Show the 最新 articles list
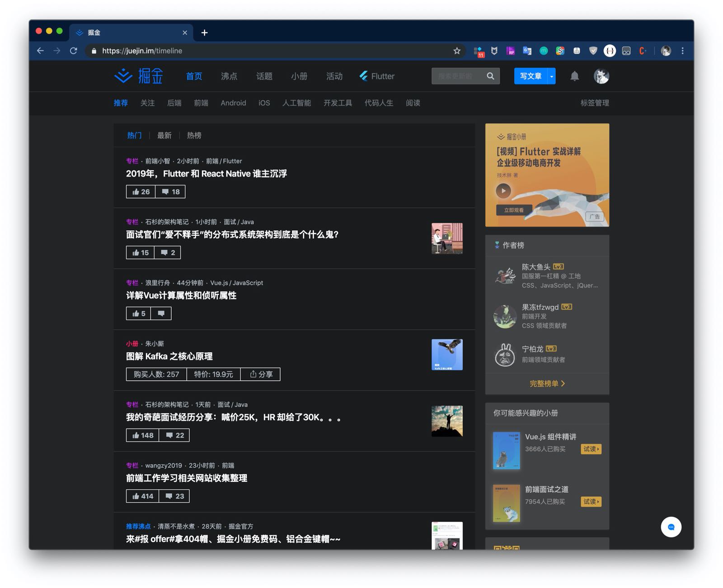 164,135
